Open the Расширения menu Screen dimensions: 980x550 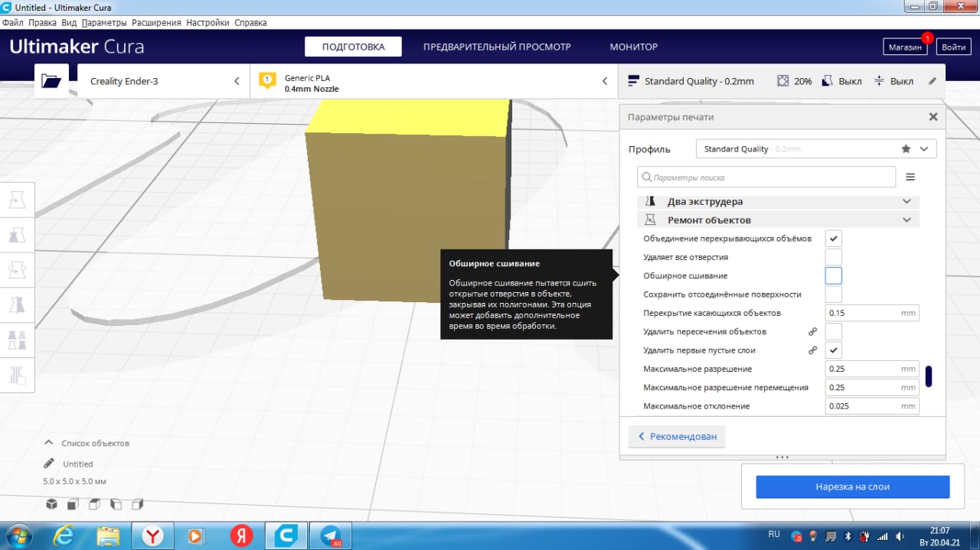coord(156,23)
